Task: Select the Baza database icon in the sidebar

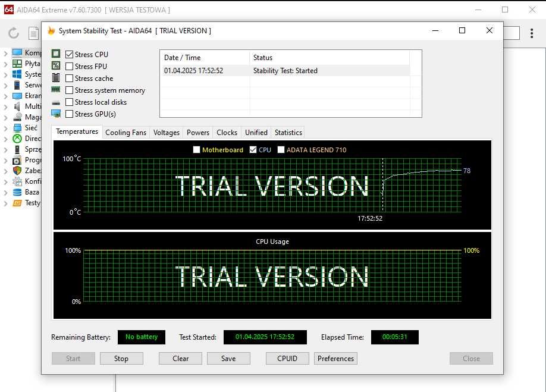Action: pos(17,192)
